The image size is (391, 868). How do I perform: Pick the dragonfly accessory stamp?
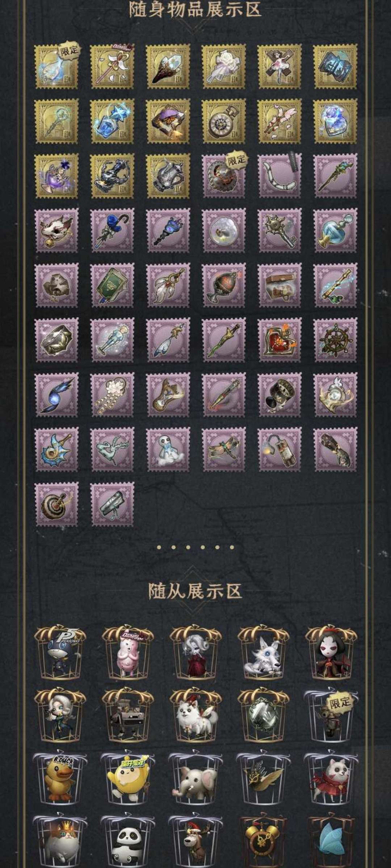[x=223, y=450]
